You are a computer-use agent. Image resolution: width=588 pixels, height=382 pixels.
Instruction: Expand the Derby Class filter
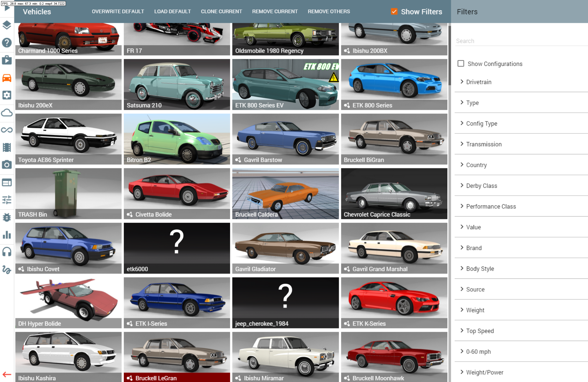[521, 186]
